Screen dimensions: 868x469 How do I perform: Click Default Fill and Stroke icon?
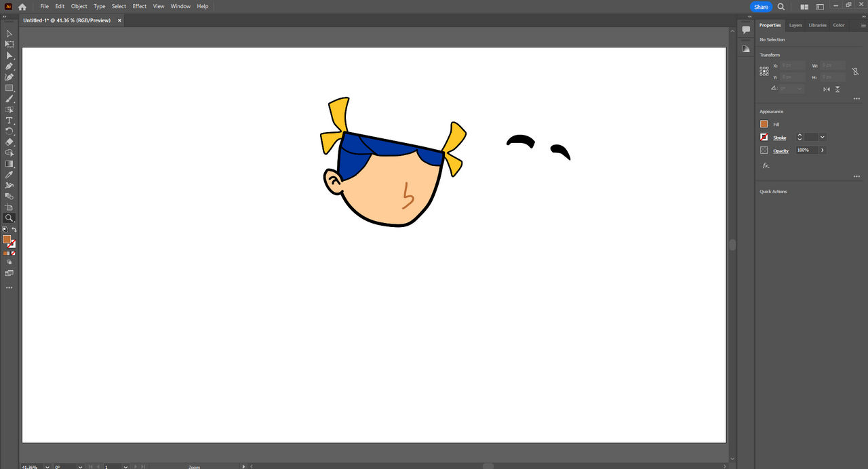[x=5, y=230]
